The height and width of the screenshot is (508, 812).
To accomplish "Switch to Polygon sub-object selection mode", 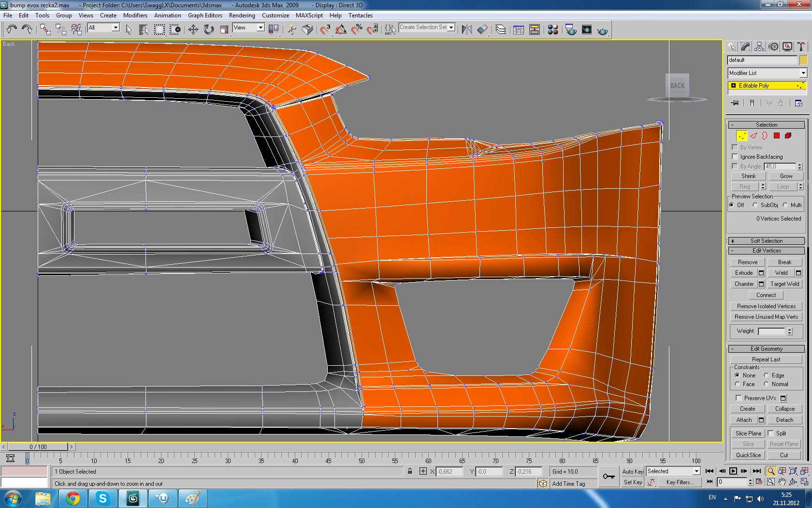I will (776, 136).
